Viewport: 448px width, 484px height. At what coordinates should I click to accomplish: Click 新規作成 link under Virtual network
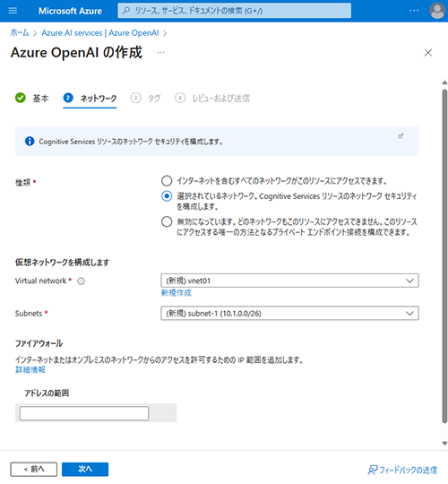[177, 293]
